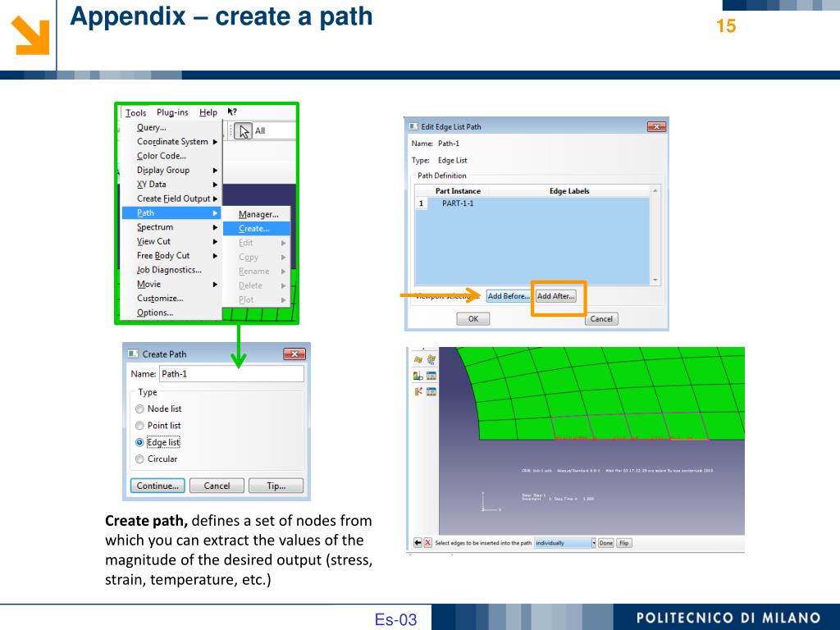Viewport: 840px width, 630px height.
Task: Click the toolbox icon with red lines
Action: 418,391
